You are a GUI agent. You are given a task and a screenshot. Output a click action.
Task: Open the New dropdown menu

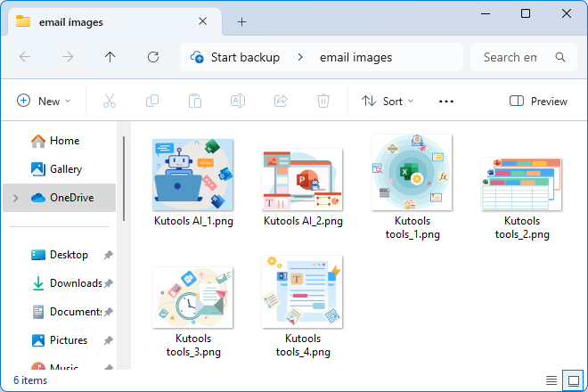pyautogui.click(x=45, y=102)
